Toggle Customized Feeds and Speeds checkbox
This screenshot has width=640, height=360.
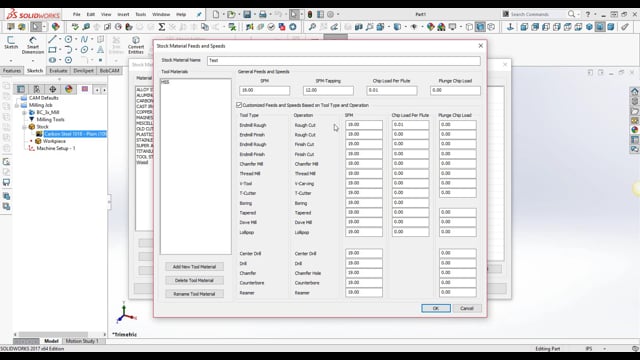(239, 105)
